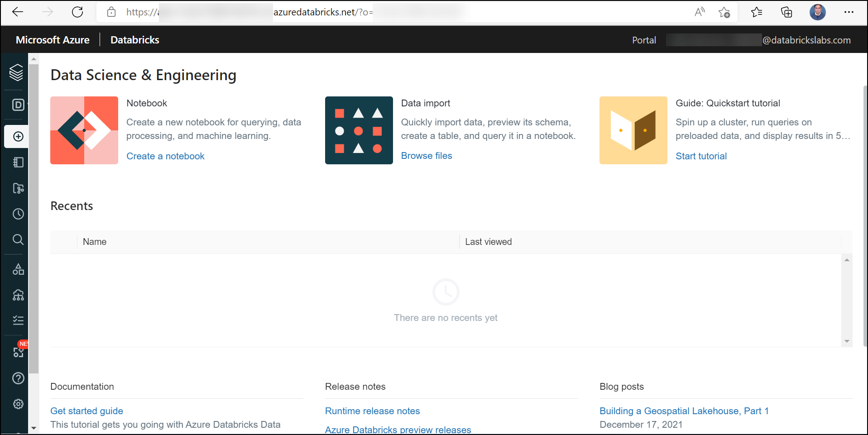The width and height of the screenshot is (868, 435).
Task: Click the sidebar scrollbar down arrow
Action: [34, 428]
